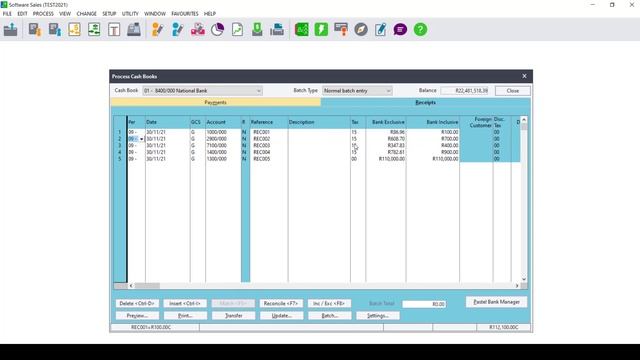Open the point of sale register icon
The height and width of the screenshot is (360, 640).
[x=134, y=29]
